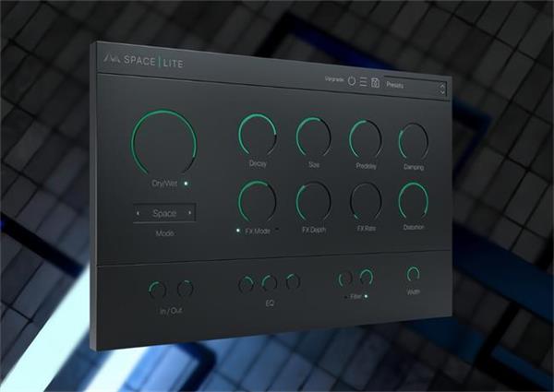Open the hamburger menu icon in header
Screen dimensions: 554x392
[x=364, y=83]
